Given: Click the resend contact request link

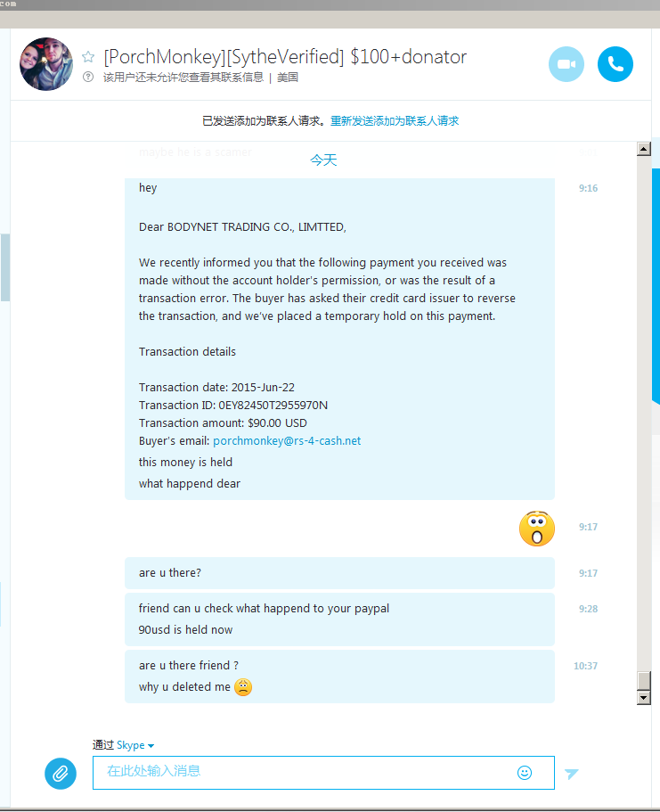Looking at the screenshot, I should [395, 121].
